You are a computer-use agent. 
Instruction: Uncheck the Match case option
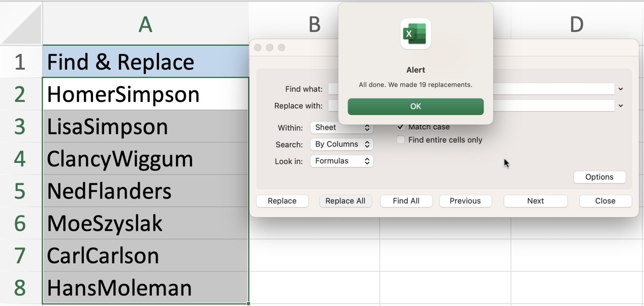click(x=400, y=127)
